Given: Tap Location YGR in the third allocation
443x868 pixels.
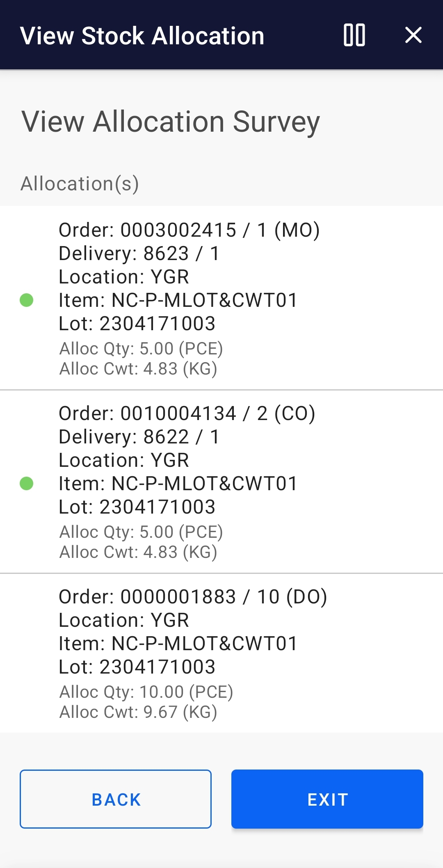Looking at the screenshot, I should tap(124, 620).
